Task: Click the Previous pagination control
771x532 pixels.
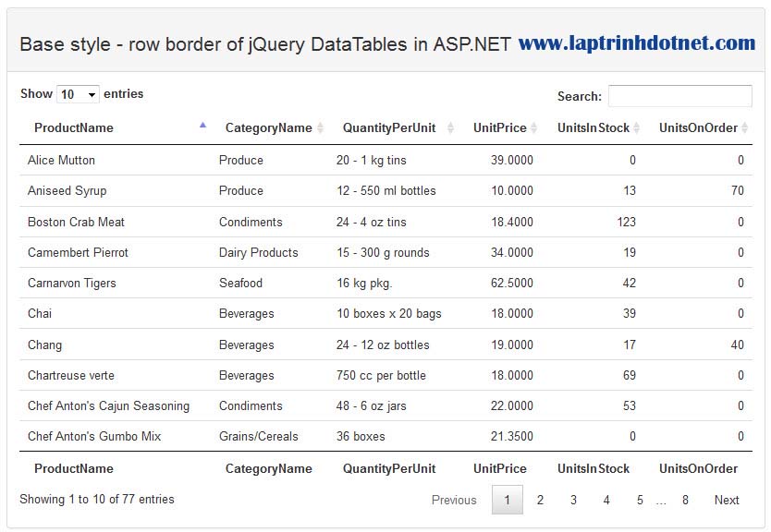Action: pos(454,500)
